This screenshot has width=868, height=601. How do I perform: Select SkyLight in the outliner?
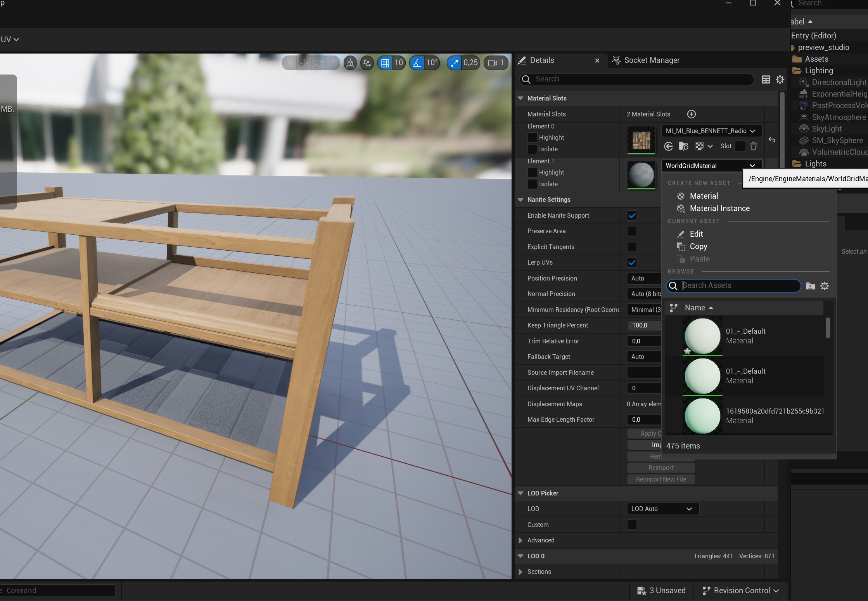(827, 129)
